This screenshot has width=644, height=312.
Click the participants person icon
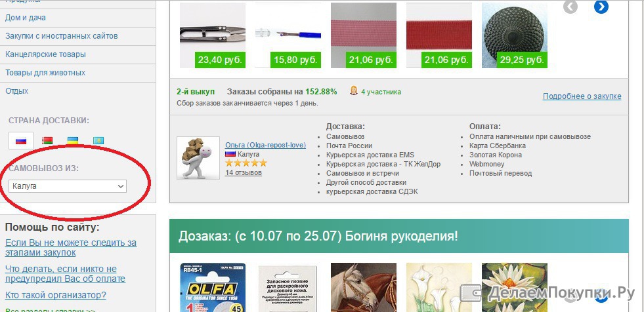pyautogui.click(x=354, y=90)
